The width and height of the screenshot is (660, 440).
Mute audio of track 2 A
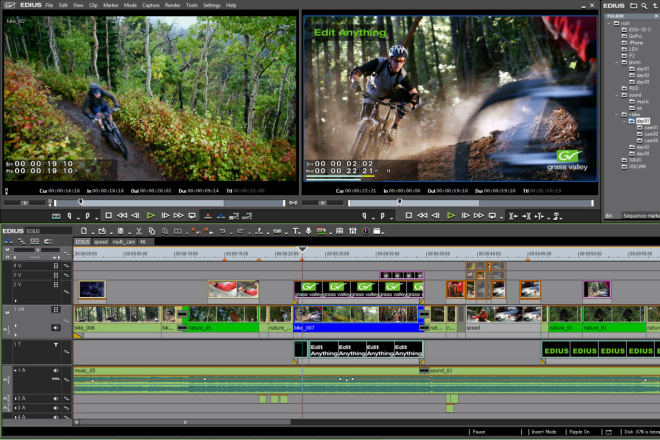[x=56, y=398]
